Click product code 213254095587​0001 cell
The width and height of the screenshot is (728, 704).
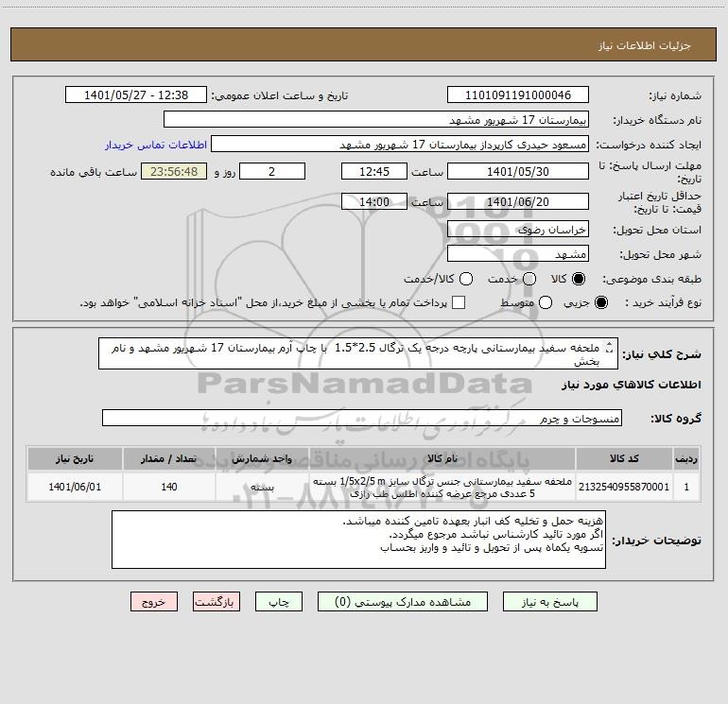pos(624,487)
